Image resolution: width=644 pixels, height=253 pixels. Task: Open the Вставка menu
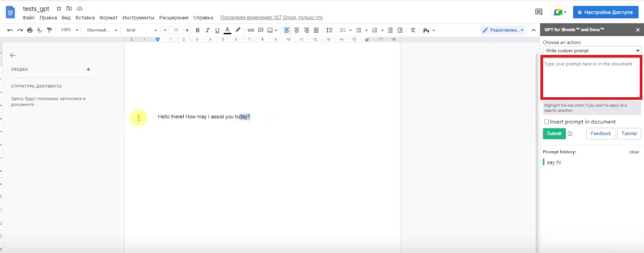pos(85,17)
